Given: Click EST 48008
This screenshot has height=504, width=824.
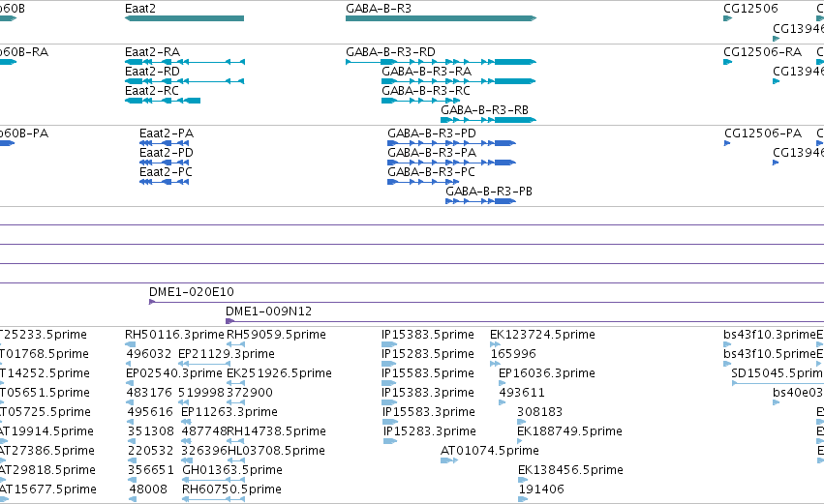Looking at the screenshot, I should (148, 489).
